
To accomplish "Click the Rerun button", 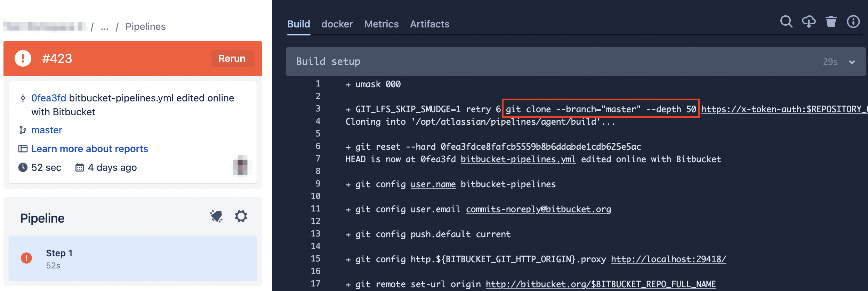I will [x=232, y=58].
